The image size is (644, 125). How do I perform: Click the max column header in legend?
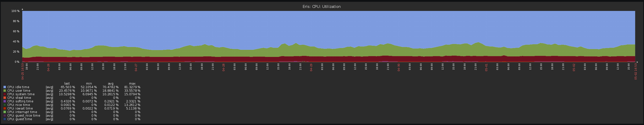pyautogui.click(x=132, y=84)
